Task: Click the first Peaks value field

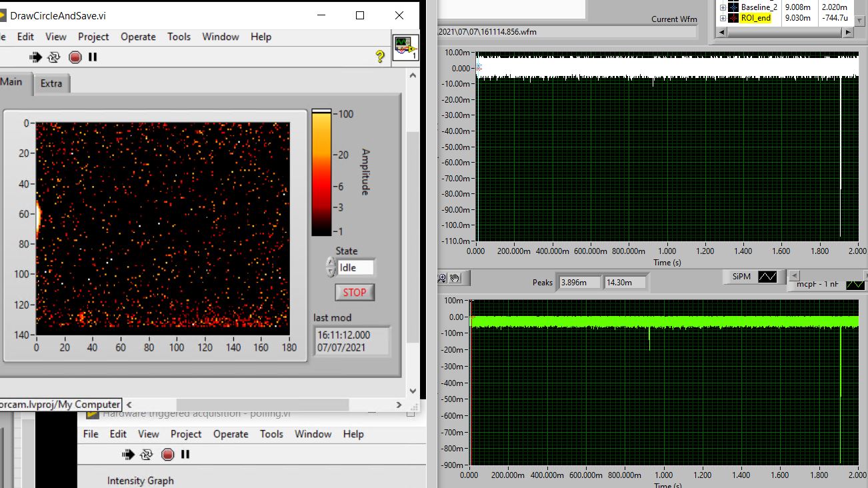Action: [x=579, y=283]
